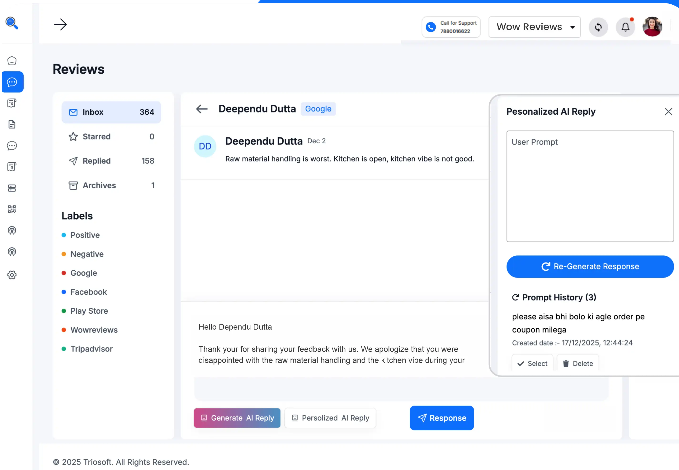
Task: Select the Starred folder
Action: coord(111,136)
